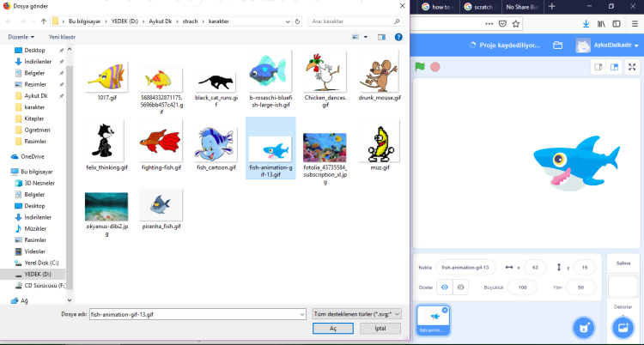This screenshot has height=345, width=644.
Task: Change view with the view mode icon
Action: [x=355, y=37]
